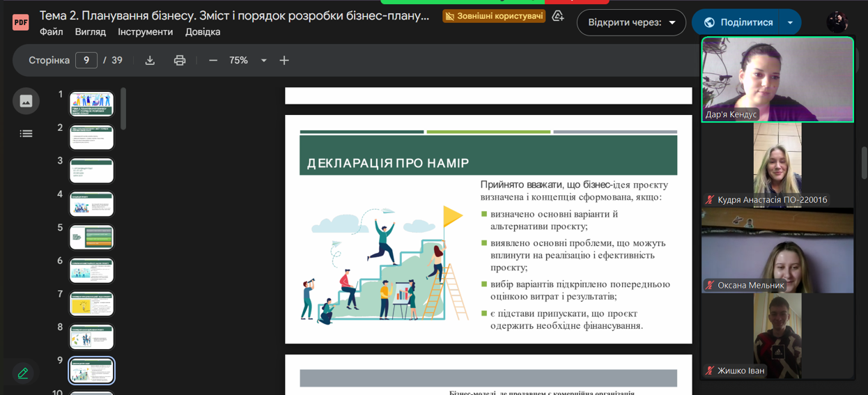
Task: Show thumbnails view in sidebar
Action: point(26,101)
